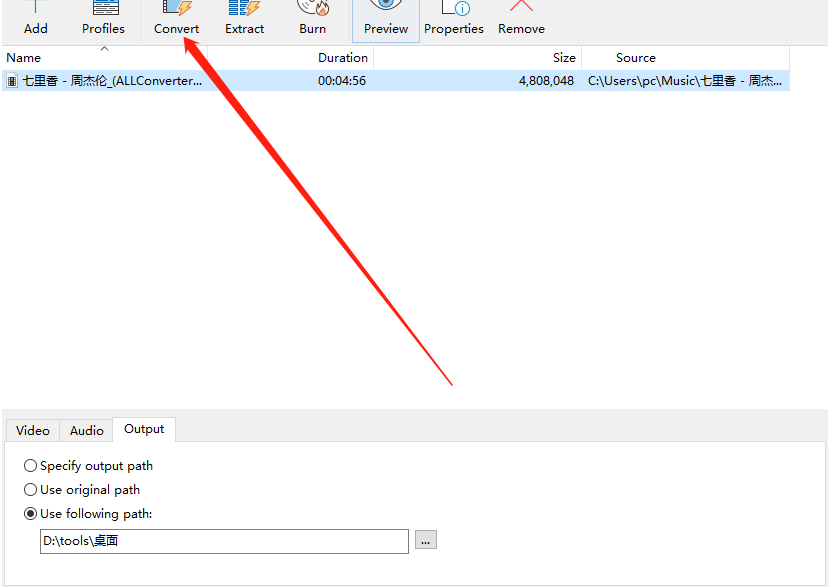Click the file icon beside 七里香
This screenshot has height=587, width=829.
pyautogui.click(x=12, y=81)
